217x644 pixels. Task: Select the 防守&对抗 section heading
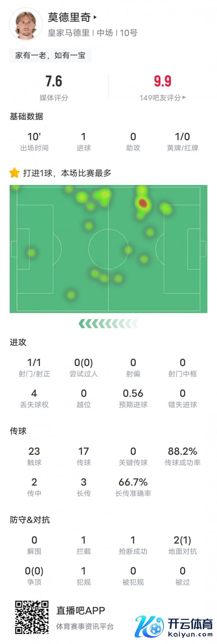pyautogui.click(x=30, y=520)
